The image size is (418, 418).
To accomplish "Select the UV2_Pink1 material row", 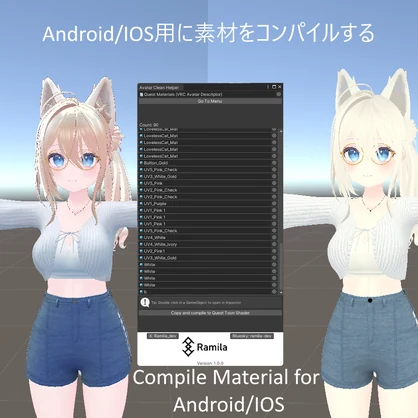I will (x=207, y=251).
